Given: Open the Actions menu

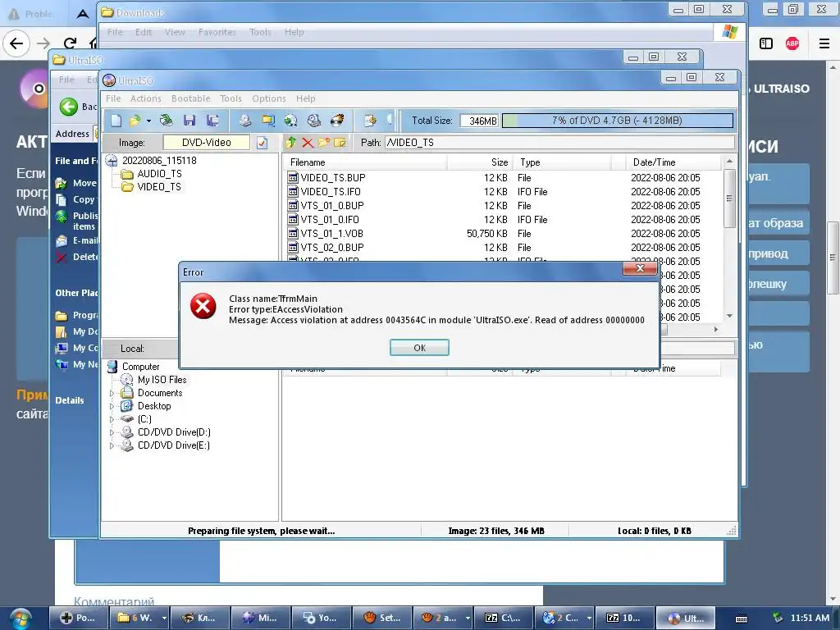Looking at the screenshot, I should coord(146,98).
